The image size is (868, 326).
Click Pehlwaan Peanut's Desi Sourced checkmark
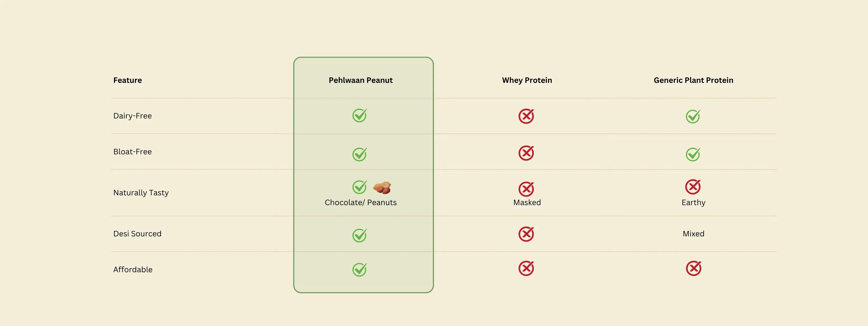coord(359,236)
